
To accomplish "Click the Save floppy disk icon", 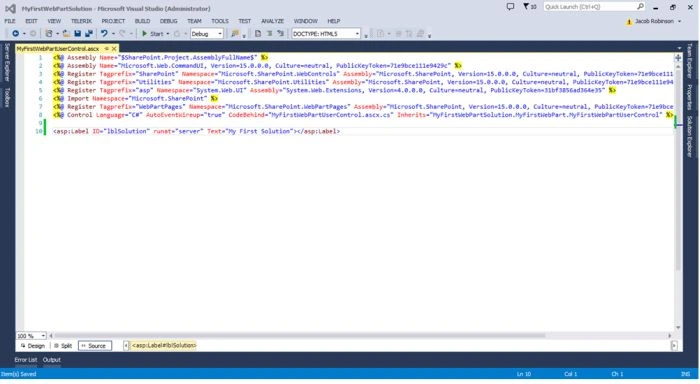I will tap(78, 33).
